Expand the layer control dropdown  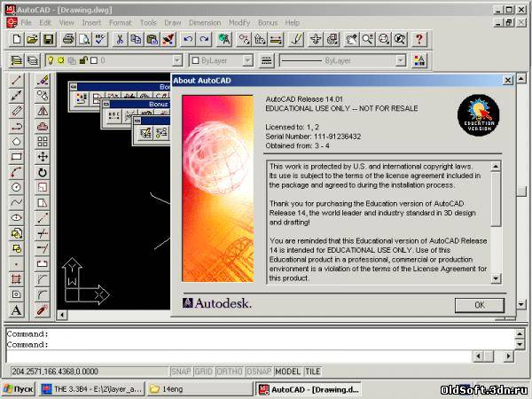point(177,60)
